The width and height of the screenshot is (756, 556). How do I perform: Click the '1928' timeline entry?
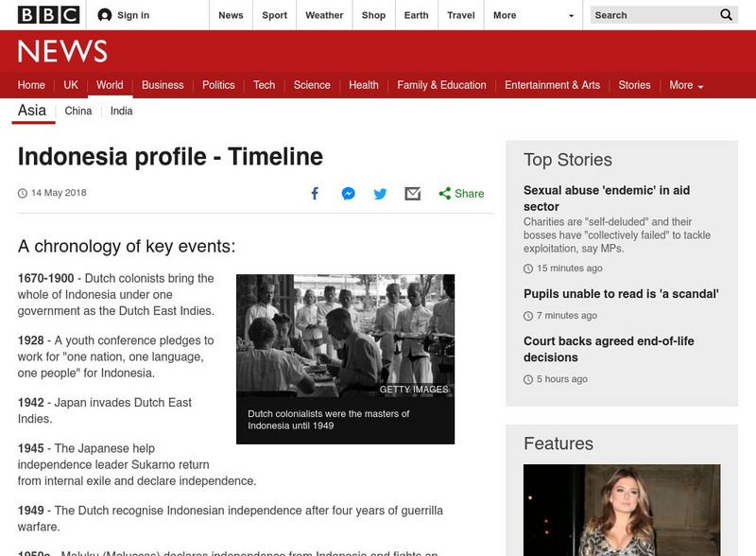(115, 356)
